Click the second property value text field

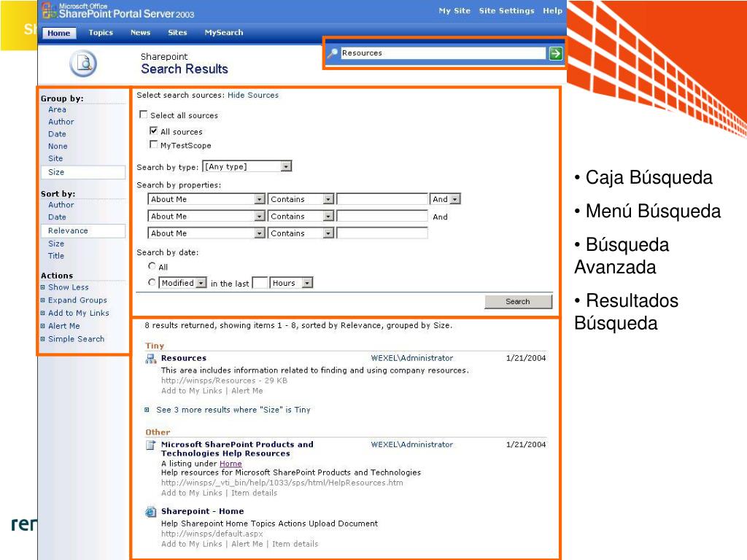point(382,217)
